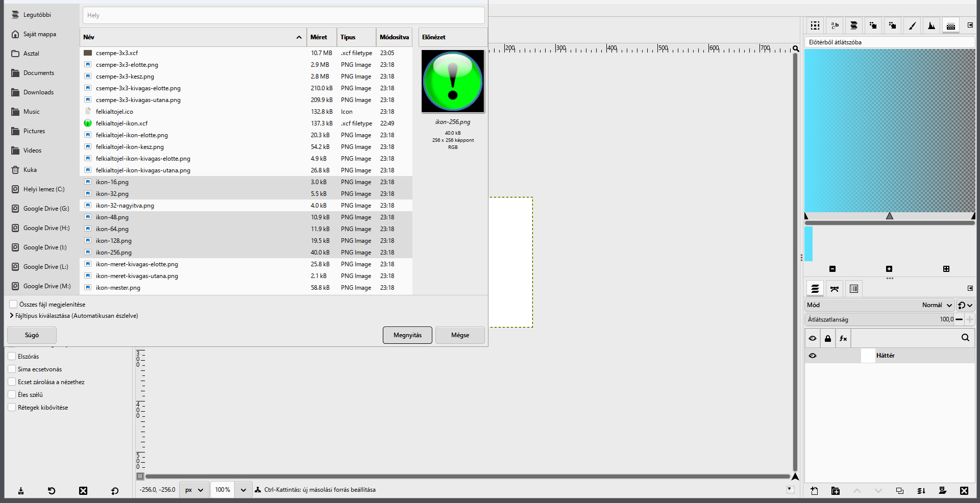Click the lock icon in layers header
The image size is (980, 503).
[x=828, y=338]
